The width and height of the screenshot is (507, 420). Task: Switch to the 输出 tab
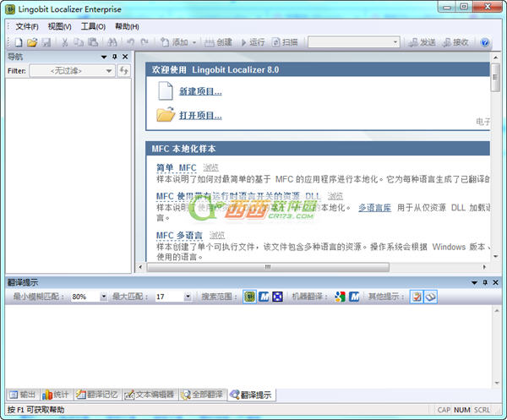[22, 395]
